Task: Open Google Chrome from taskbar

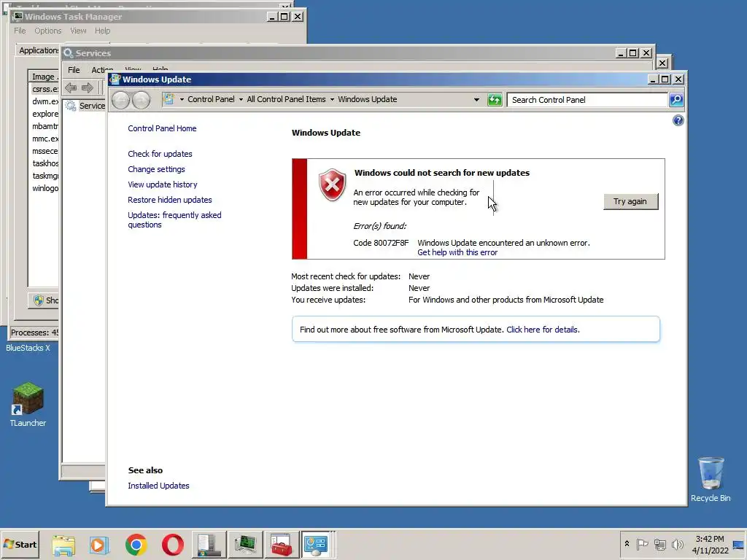Action: (x=136, y=545)
